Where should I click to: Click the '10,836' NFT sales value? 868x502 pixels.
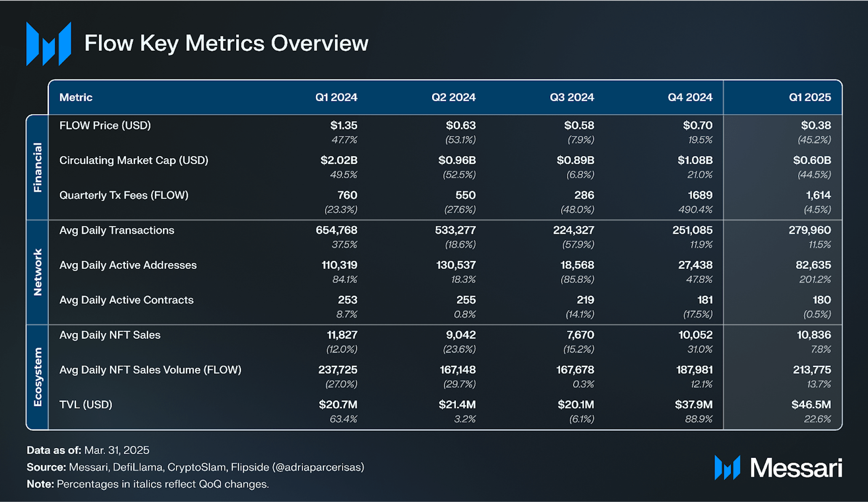coord(814,335)
